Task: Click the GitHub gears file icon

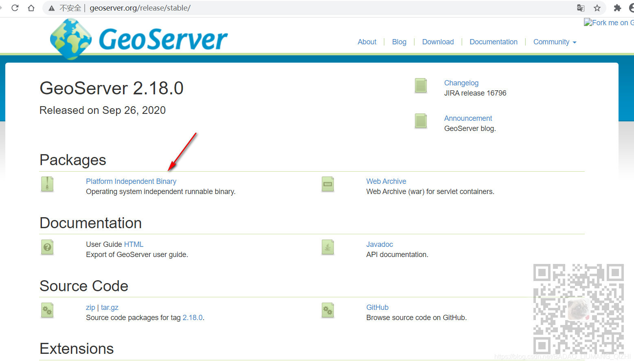Action: (328, 310)
